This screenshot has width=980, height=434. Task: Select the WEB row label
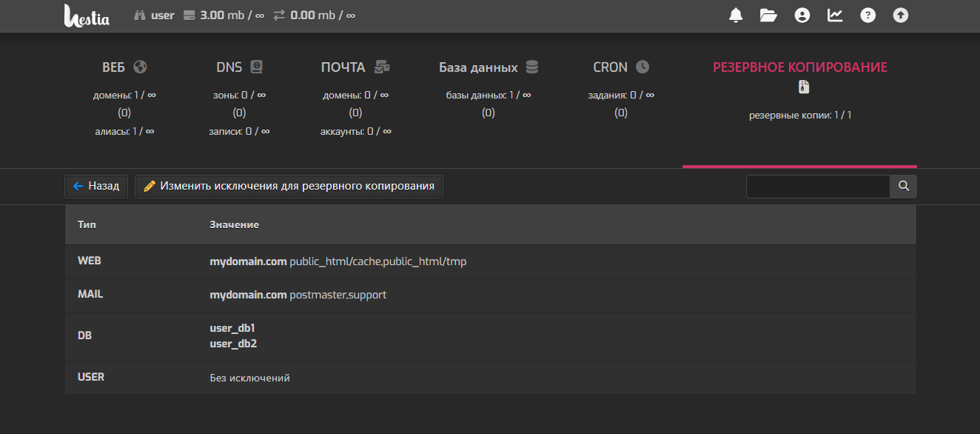(90, 261)
